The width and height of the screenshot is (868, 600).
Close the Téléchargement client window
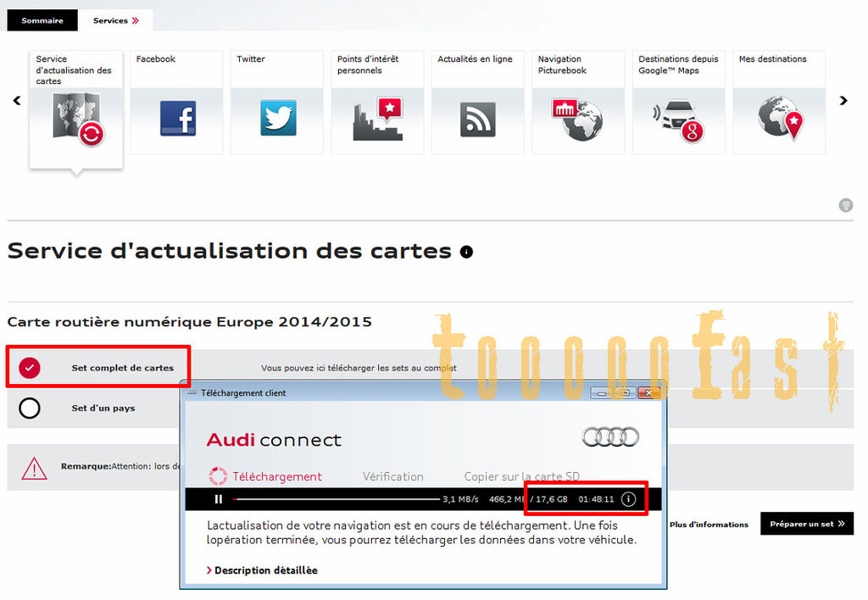648,393
